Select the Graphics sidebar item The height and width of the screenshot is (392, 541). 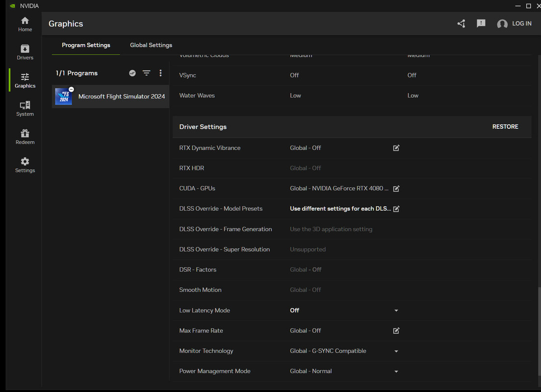(x=25, y=81)
